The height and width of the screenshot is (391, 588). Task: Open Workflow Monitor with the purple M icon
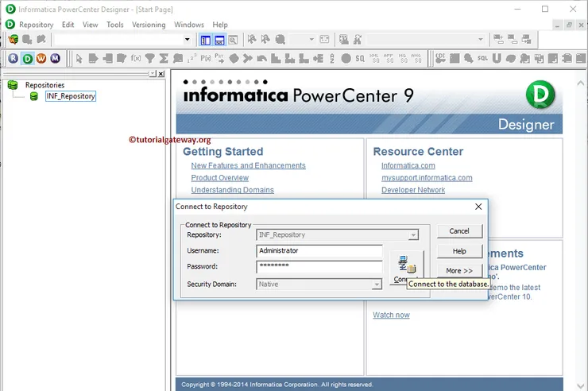tap(55, 59)
